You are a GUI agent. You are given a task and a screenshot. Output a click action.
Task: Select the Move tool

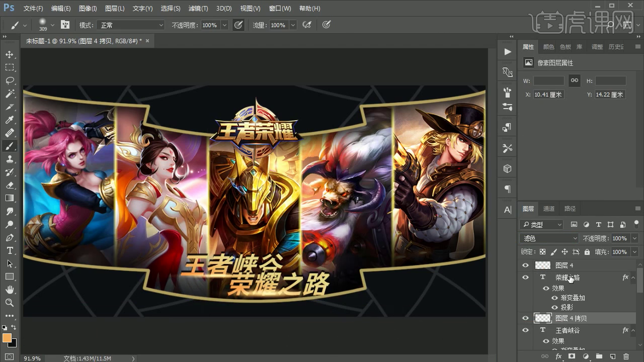click(x=9, y=54)
